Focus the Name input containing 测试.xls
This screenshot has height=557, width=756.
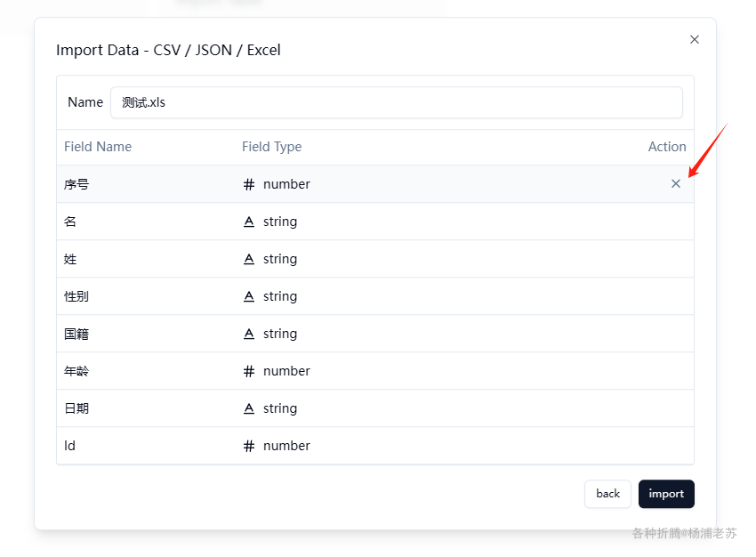(x=396, y=102)
